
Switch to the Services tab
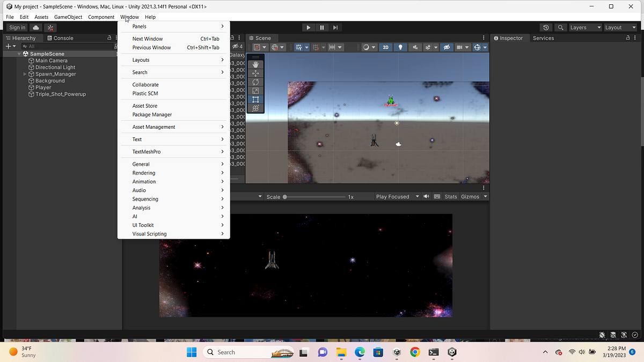click(543, 38)
